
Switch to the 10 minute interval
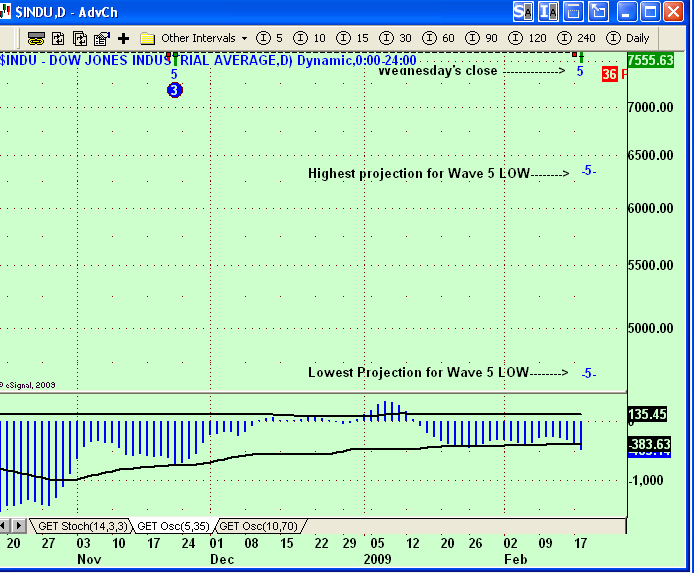(309, 38)
